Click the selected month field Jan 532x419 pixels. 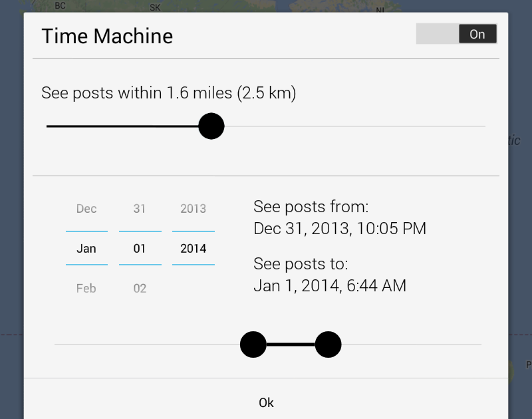[86, 249]
